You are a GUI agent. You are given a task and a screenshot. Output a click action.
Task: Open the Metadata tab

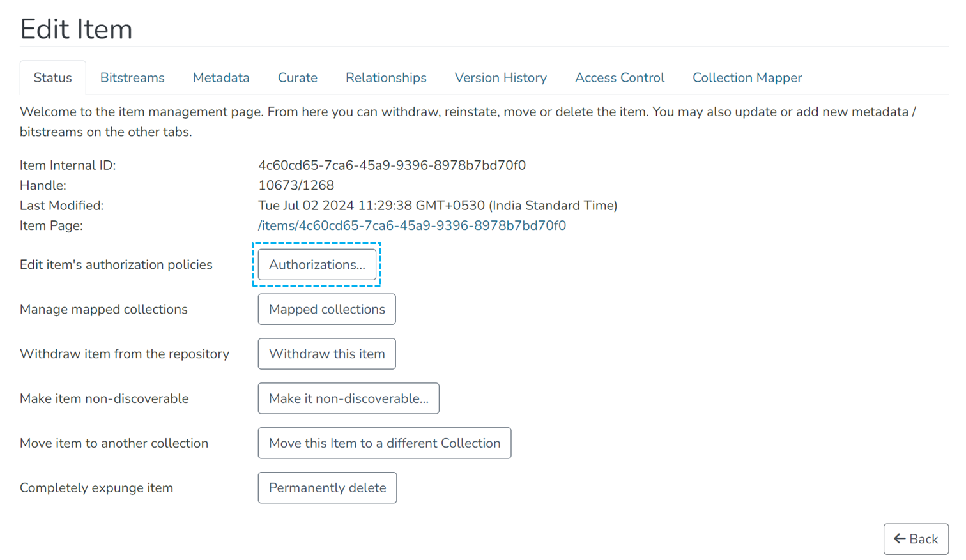[221, 78]
